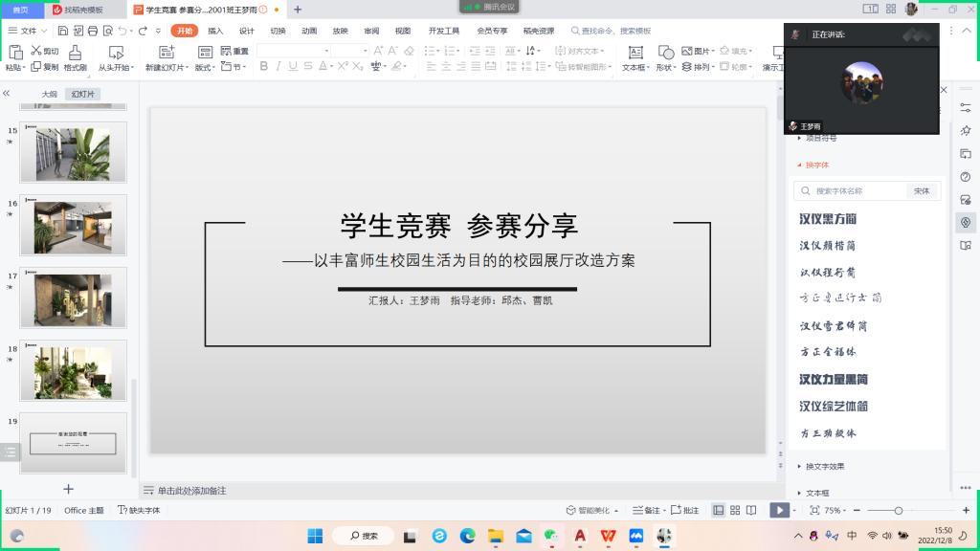This screenshot has height=551, width=980.
Task: Click the 宋体 button beside font search
Action: pos(922,191)
